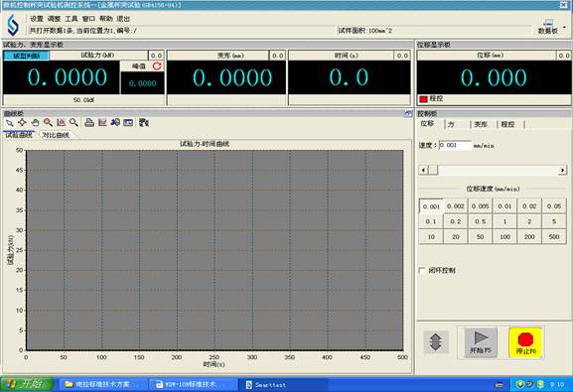This screenshot has width=573, height=392.
Task: Select the 100 mm/min speed preset
Action: coord(505,237)
